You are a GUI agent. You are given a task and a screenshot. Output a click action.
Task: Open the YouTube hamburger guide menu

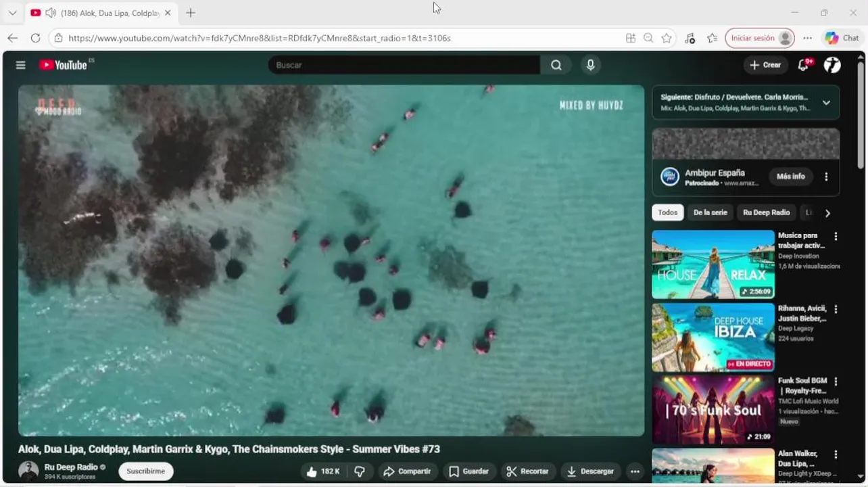click(21, 65)
